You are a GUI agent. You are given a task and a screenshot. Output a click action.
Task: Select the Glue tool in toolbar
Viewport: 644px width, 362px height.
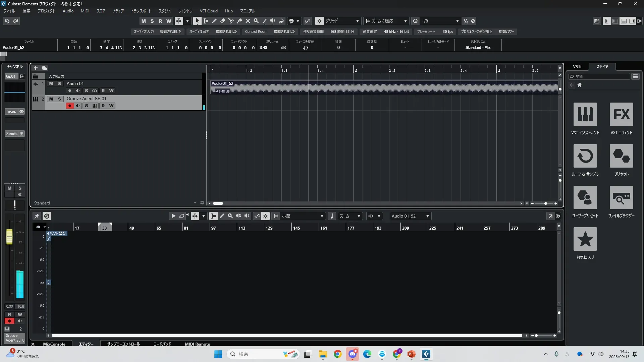pos(239,21)
